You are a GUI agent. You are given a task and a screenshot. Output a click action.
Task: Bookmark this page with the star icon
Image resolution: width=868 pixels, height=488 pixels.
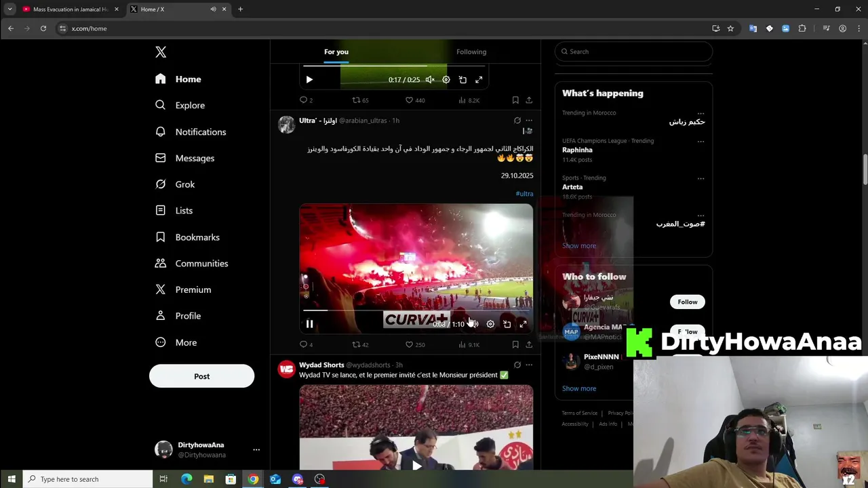730,28
